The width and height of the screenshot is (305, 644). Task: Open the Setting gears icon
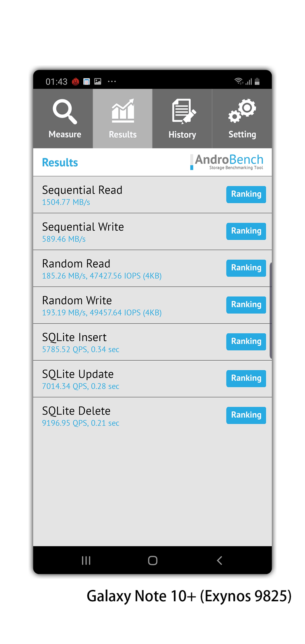coord(242,111)
